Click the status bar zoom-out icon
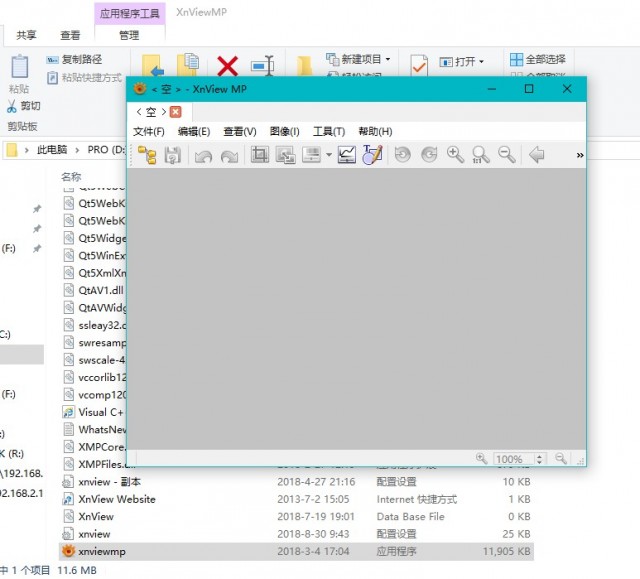640x579 pixels. [x=561, y=458]
